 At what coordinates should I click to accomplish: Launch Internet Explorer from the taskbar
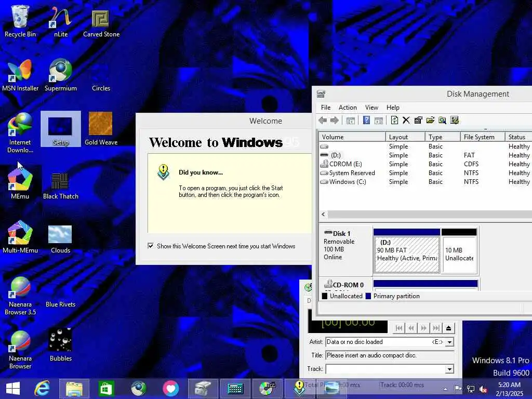tap(42, 389)
